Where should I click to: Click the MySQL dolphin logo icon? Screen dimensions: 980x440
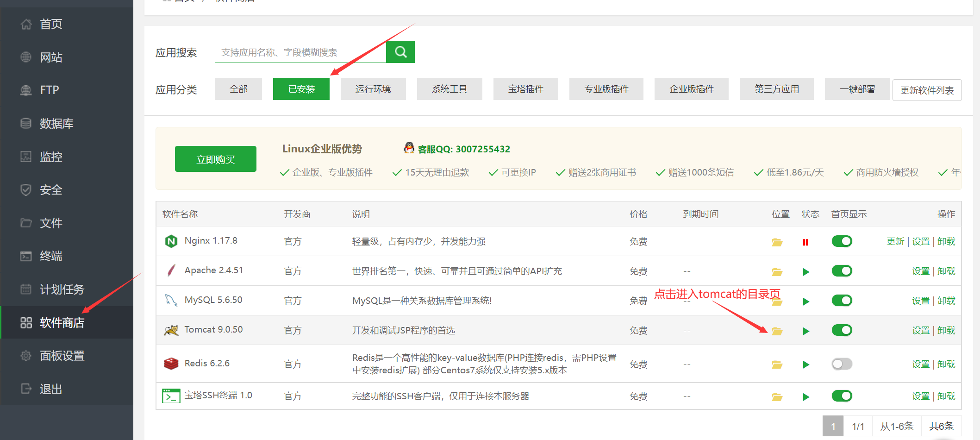[x=171, y=300]
